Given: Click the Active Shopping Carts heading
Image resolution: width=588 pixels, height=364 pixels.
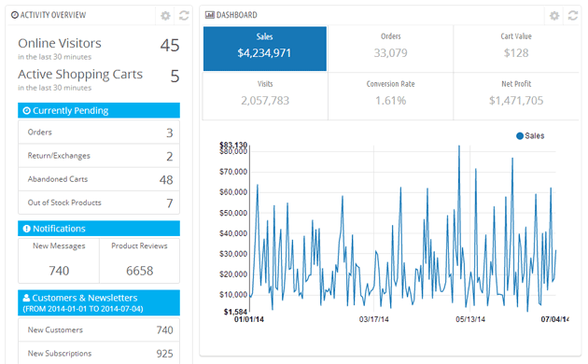Looking at the screenshot, I should pos(80,75).
